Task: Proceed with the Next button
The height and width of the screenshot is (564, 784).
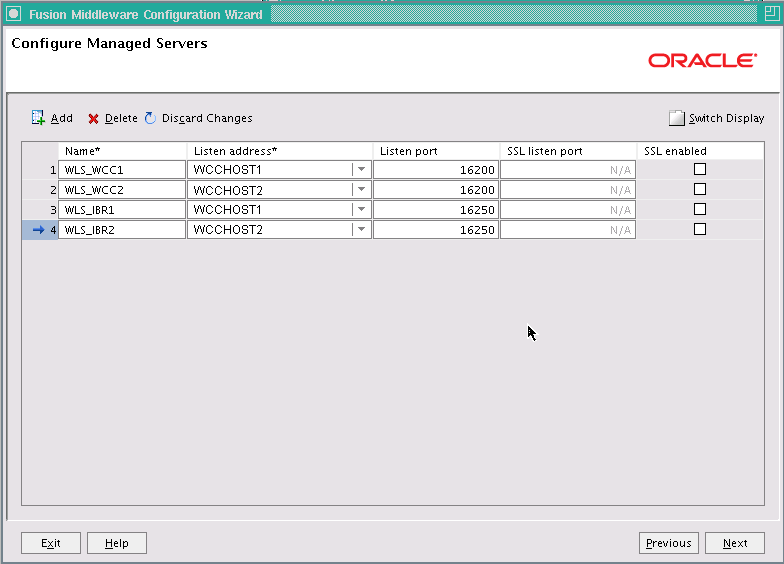Action: [x=734, y=543]
